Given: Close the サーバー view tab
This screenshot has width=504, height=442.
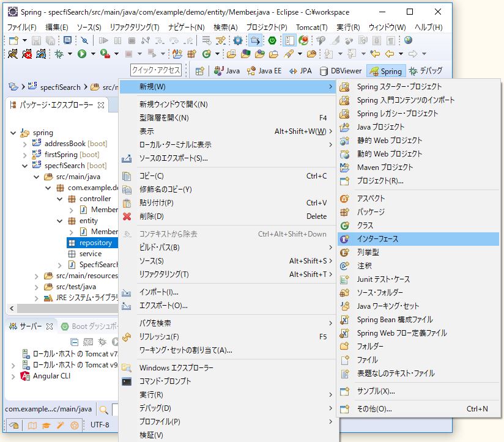Looking at the screenshot, I should [49, 326].
